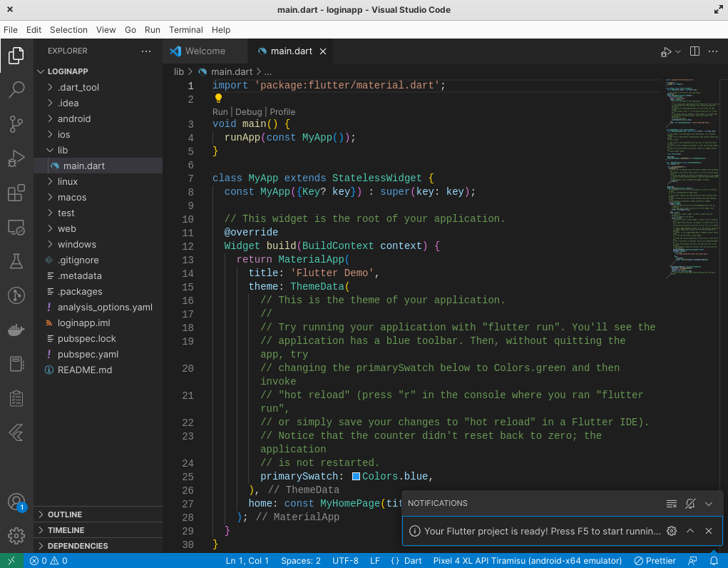Open pubspec.yaml in the explorer
Image resolution: width=728 pixels, height=568 pixels.
click(88, 354)
